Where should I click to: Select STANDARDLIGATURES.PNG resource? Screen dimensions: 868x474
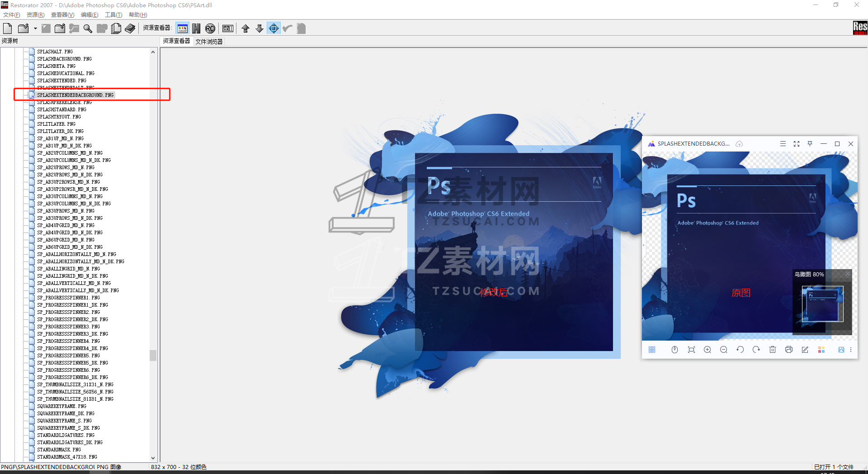coord(66,435)
